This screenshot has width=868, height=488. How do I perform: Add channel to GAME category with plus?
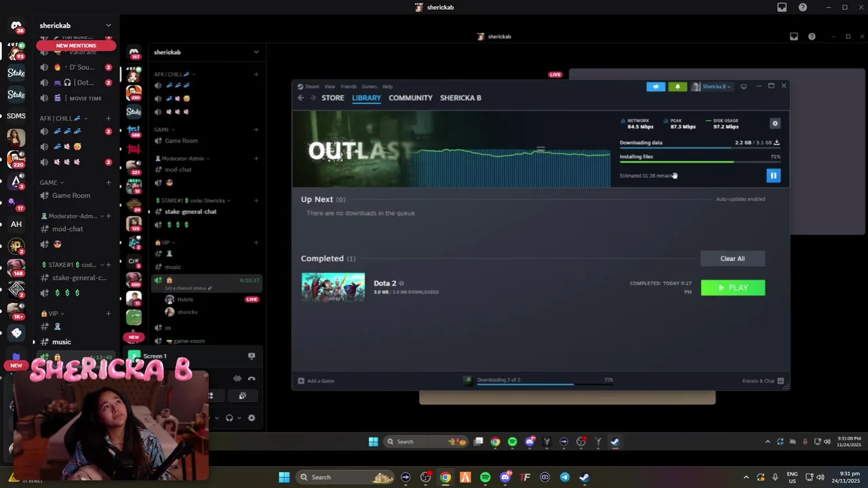[x=108, y=182]
